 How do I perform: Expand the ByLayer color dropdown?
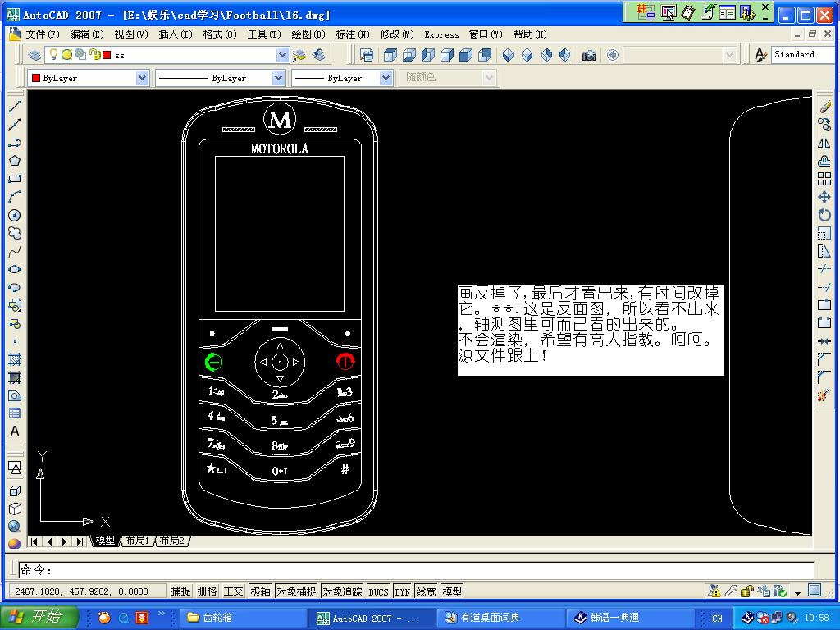[142, 78]
